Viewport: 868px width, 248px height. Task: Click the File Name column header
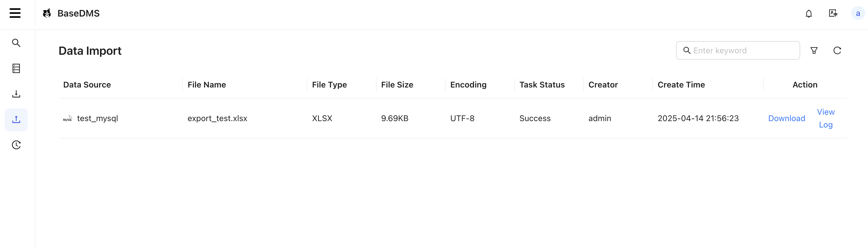[x=206, y=85]
